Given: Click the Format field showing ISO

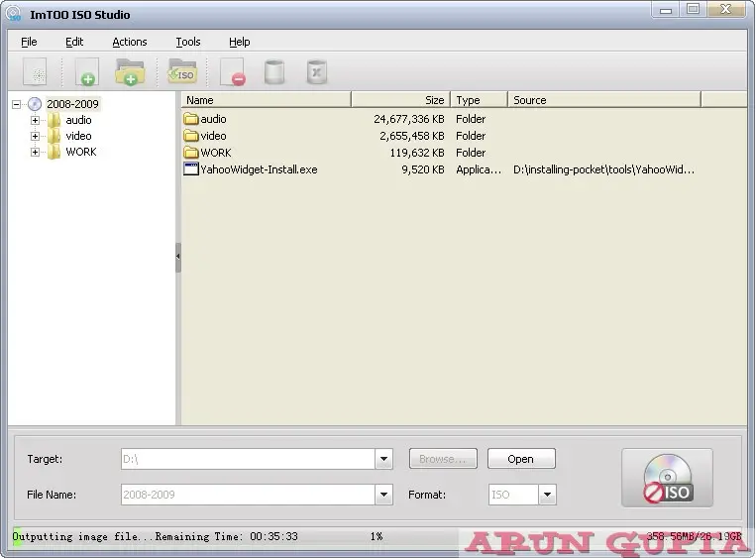Looking at the screenshot, I should click(x=513, y=495).
